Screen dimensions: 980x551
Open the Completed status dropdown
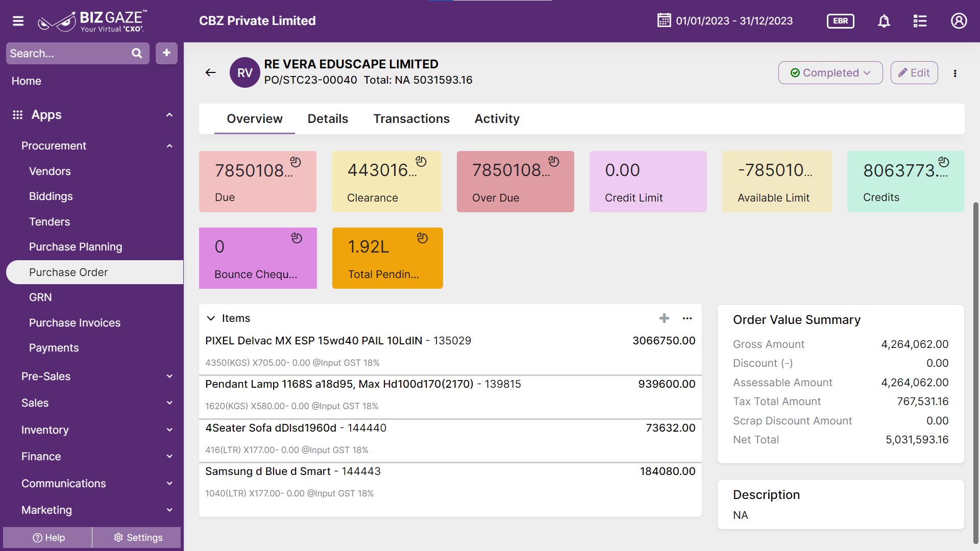(830, 72)
